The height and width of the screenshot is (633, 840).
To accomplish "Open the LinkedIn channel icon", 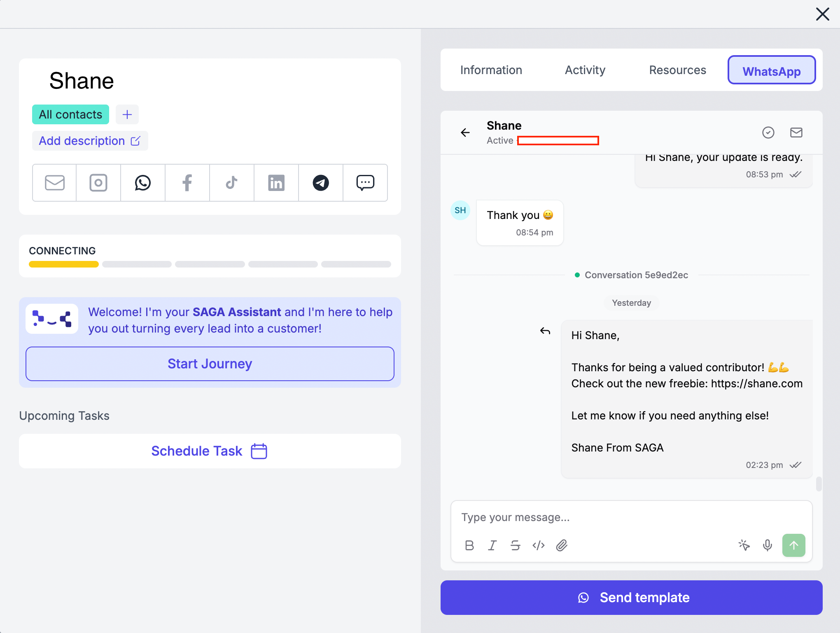I will [x=276, y=183].
